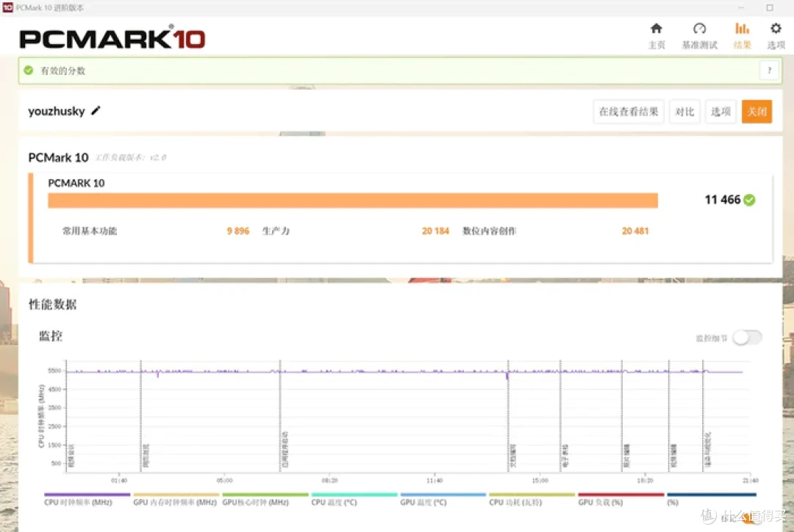Maximize the PCMark 10 window

click(x=770, y=7)
